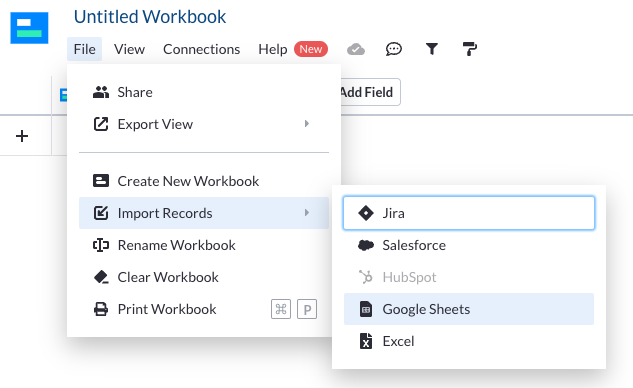This screenshot has width=633, height=388.
Task: Open the View menu
Action: pos(129,49)
